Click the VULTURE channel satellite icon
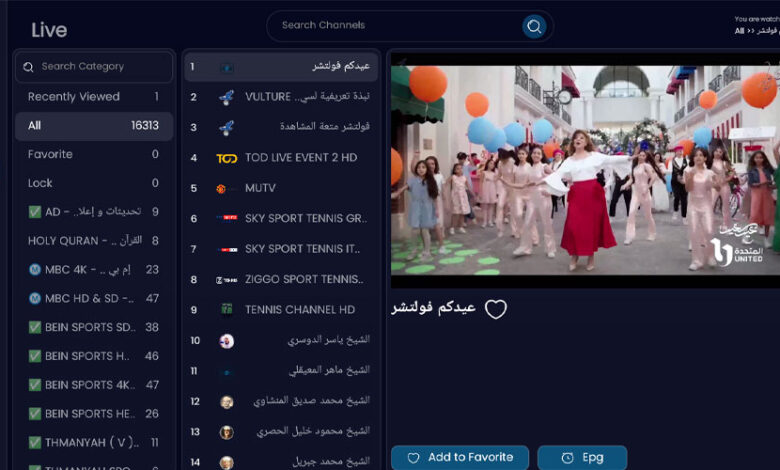 227,97
